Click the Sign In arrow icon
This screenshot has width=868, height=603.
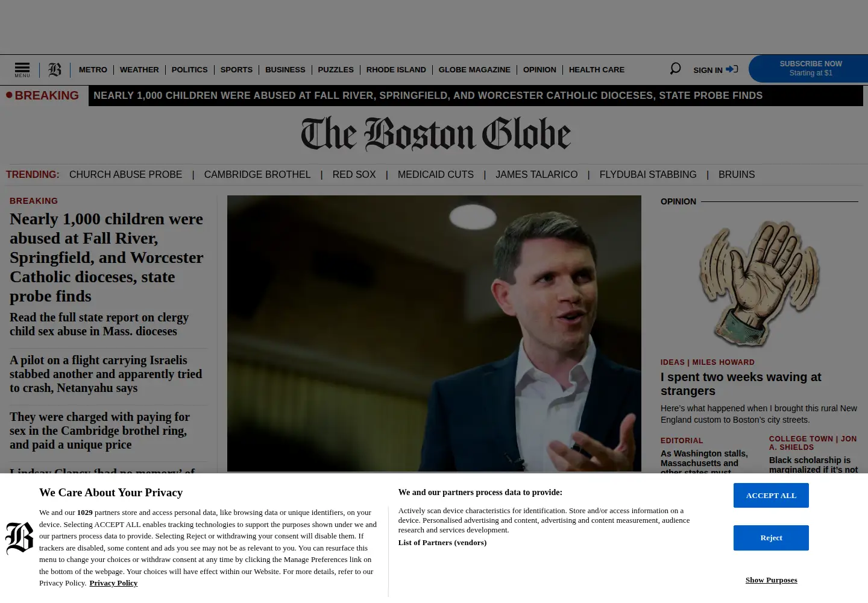(732, 69)
